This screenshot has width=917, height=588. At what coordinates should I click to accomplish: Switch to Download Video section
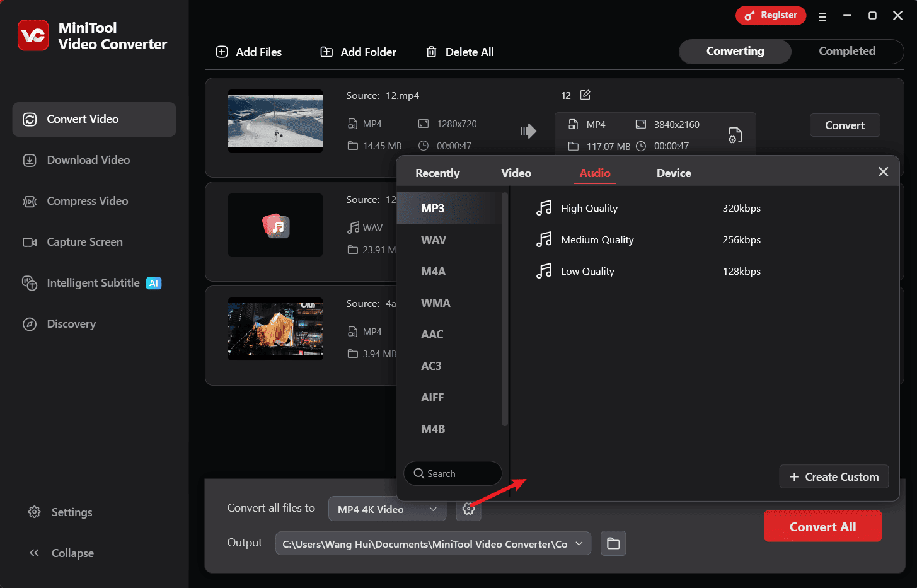click(x=88, y=160)
